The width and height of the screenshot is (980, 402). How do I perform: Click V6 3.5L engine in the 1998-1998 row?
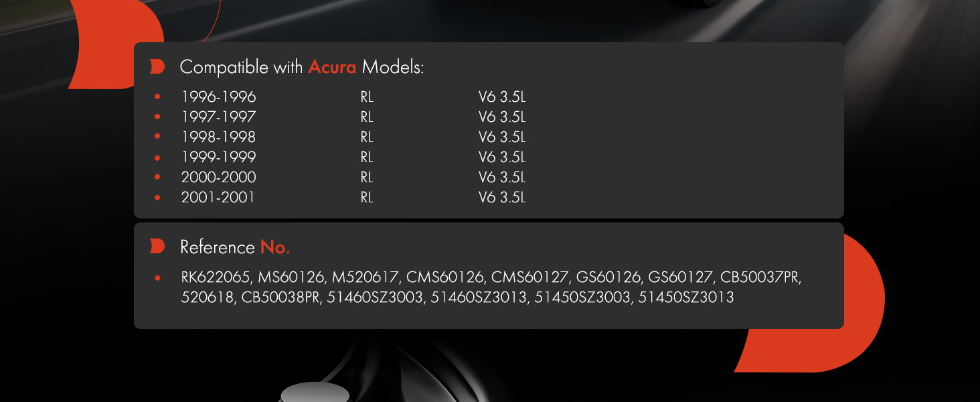pyautogui.click(x=502, y=137)
